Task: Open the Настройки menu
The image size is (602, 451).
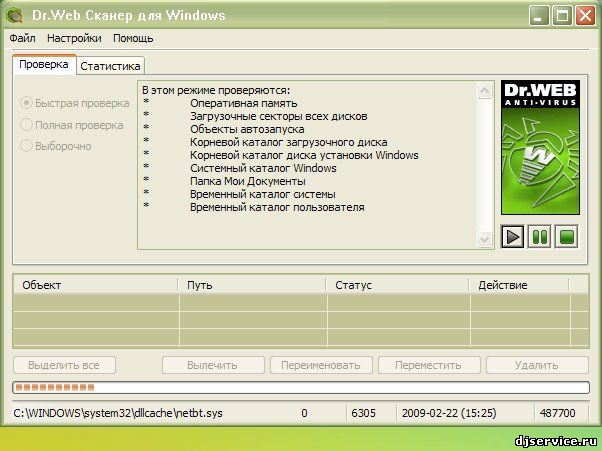Action: pos(74,38)
